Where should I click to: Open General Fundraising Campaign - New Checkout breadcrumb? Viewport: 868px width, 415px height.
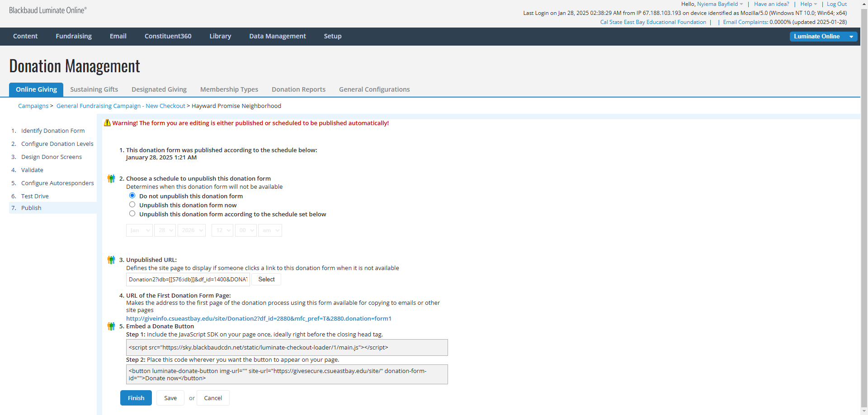point(121,106)
